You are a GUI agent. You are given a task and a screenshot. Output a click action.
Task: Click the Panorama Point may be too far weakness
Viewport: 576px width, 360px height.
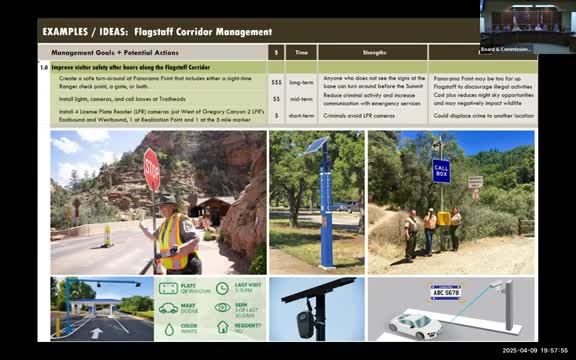483,82
